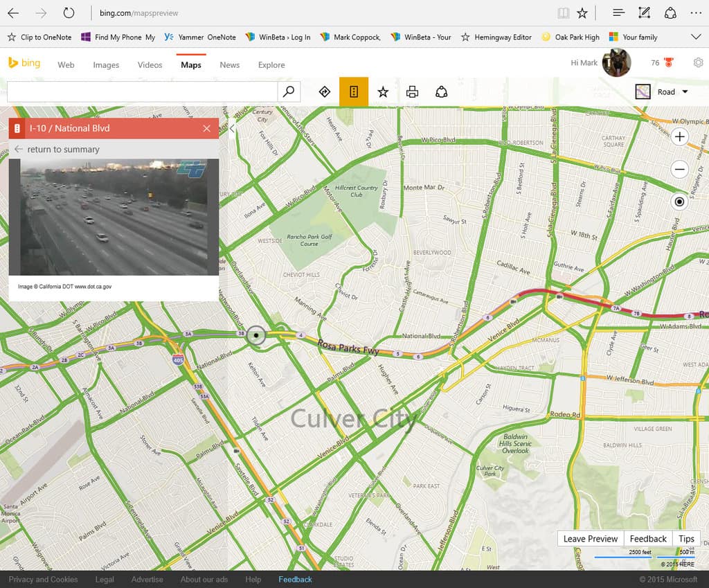Open the Legal footer link
709x588 pixels.
(x=105, y=580)
